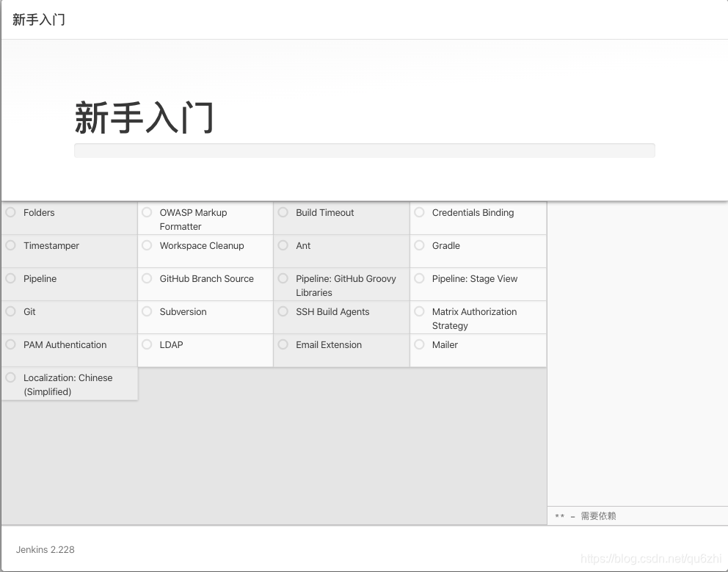Click the Pipeline: GitHub Groovy Libraries status circle
The height and width of the screenshot is (572, 728).
tap(283, 278)
